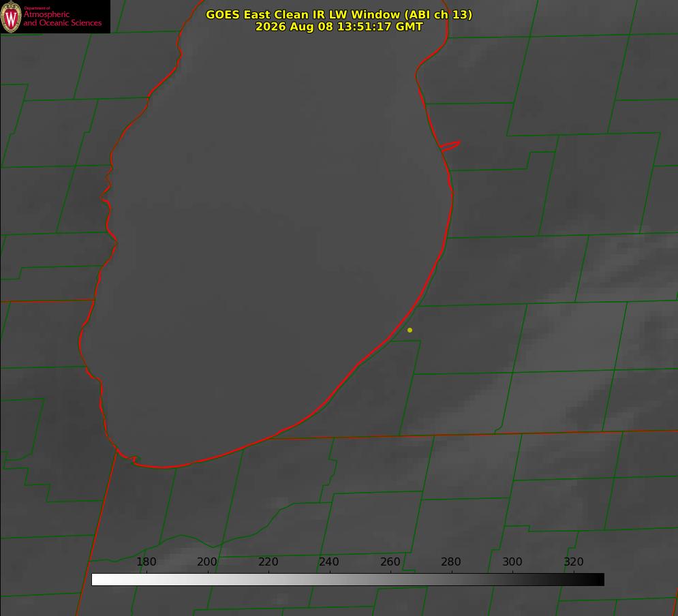The height and width of the screenshot is (616, 678).
Task: Click the yellow dot location marker
Action: 410,330
